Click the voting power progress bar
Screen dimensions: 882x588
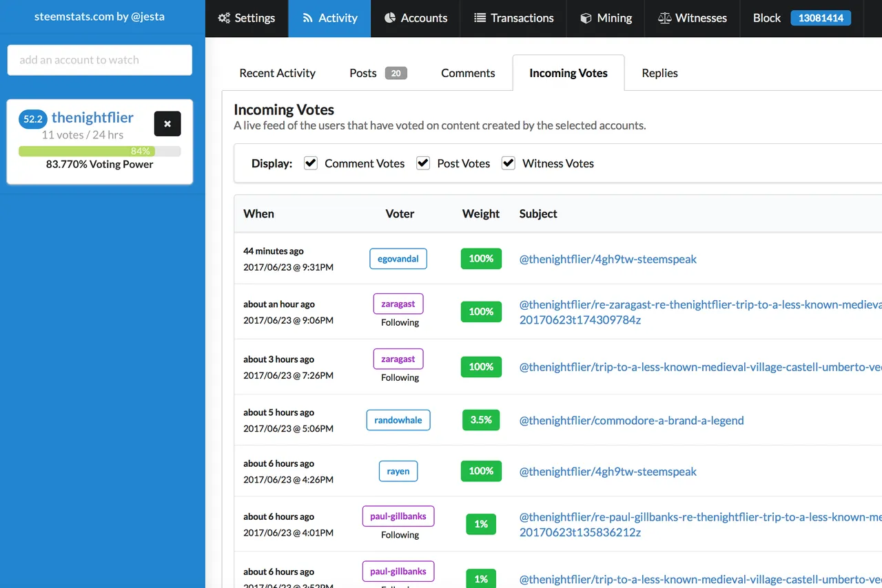[x=100, y=151]
